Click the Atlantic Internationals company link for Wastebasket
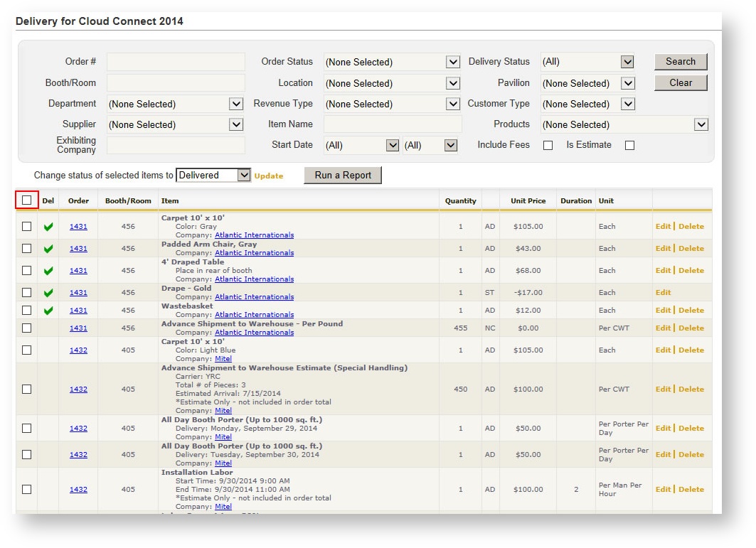Image resolution: width=756 pixels, height=548 pixels. pyautogui.click(x=255, y=314)
